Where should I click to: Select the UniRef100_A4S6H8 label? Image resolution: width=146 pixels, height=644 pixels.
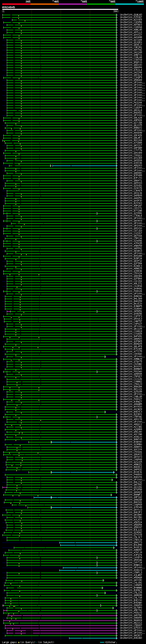point(131,37)
